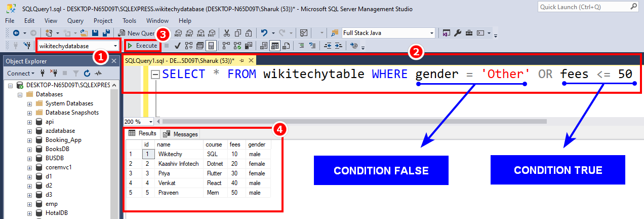
Task: Expand the BooksDB database node
Action: (x=29, y=149)
